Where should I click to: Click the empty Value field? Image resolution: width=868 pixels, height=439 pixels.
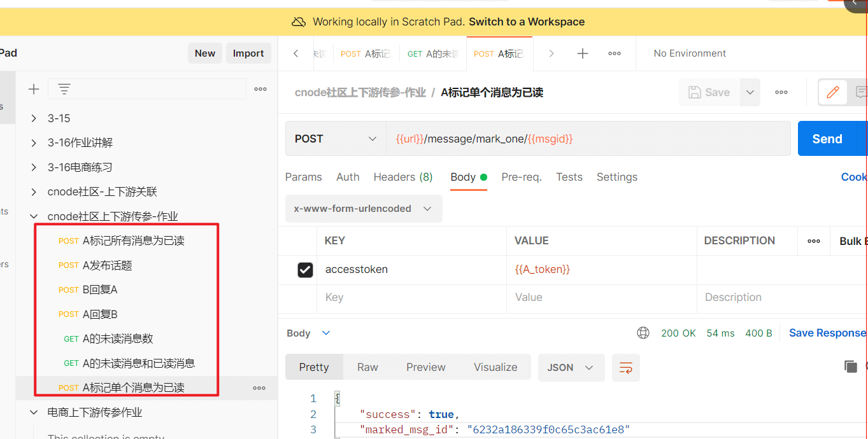602,297
